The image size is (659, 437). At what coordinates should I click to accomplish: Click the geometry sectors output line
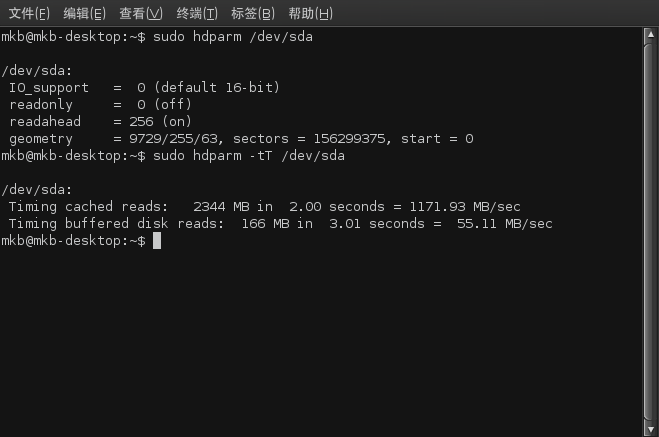(241, 139)
